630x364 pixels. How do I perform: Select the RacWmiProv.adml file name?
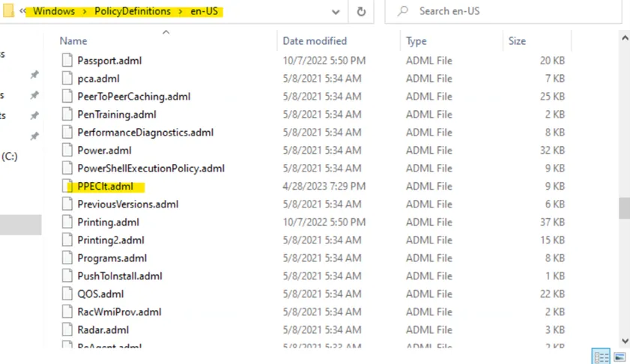click(119, 312)
